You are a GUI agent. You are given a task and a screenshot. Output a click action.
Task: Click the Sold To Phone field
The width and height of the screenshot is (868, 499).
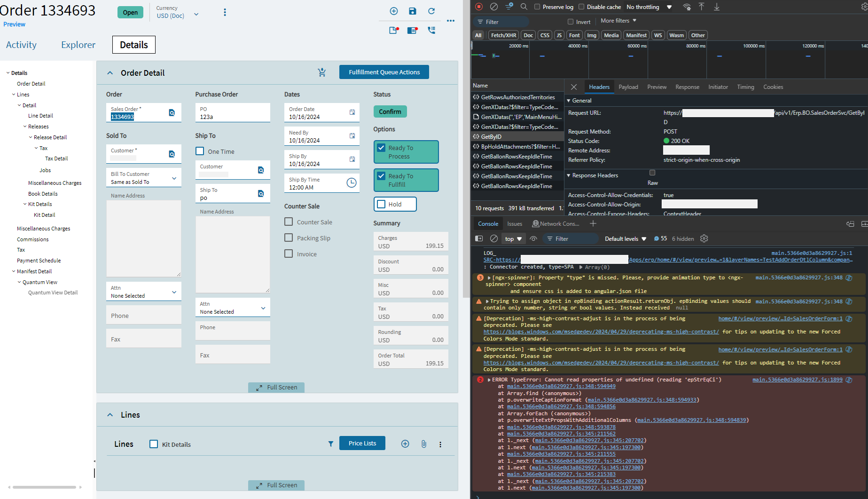click(x=144, y=315)
